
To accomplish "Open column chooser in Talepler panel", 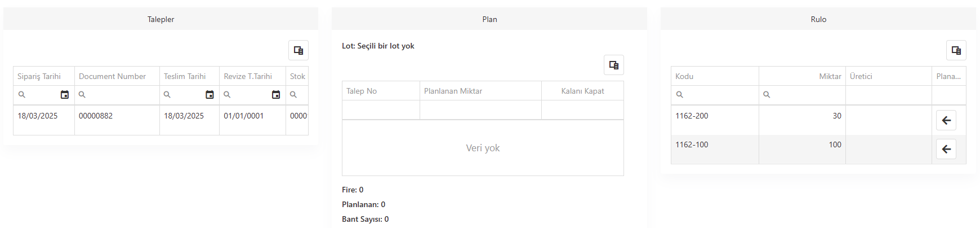I will (x=299, y=50).
